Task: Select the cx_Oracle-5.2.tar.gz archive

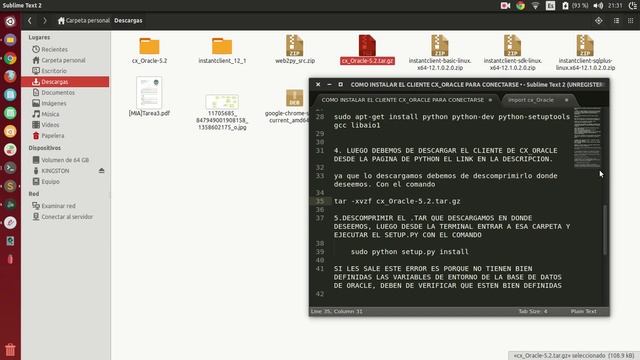Action: click(x=367, y=49)
